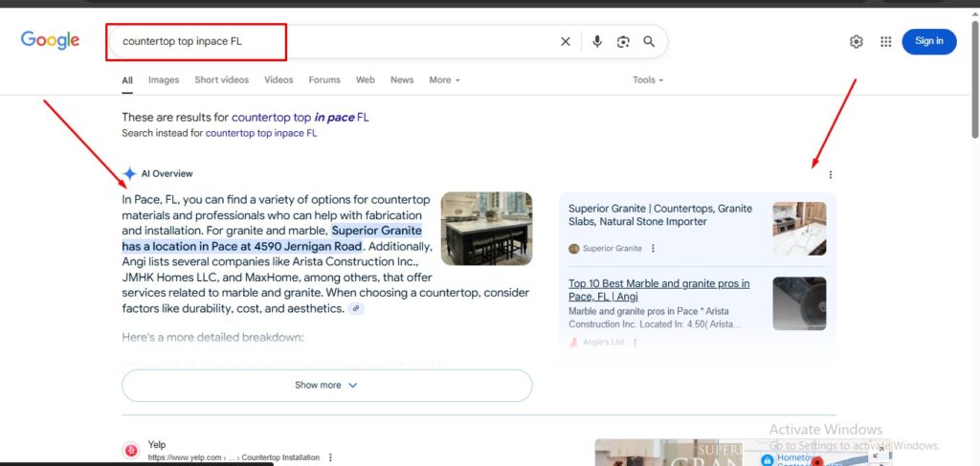This screenshot has width=980, height=466.
Task: Click the source link chip icon
Action: (356, 308)
